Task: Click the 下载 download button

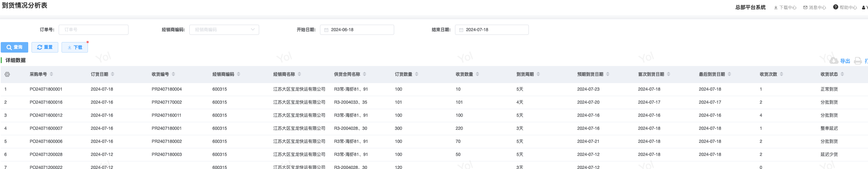Action: (75, 47)
